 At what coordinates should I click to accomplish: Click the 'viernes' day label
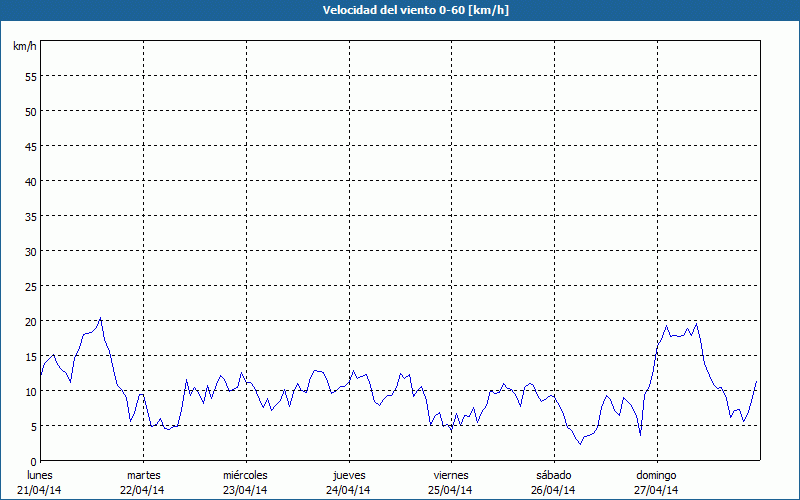451,474
